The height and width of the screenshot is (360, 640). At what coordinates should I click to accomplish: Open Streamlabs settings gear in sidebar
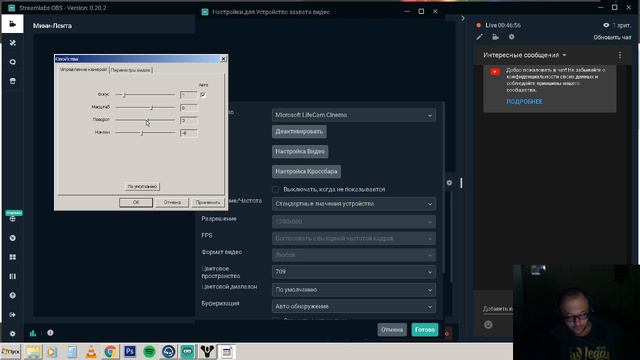pyautogui.click(x=13, y=333)
